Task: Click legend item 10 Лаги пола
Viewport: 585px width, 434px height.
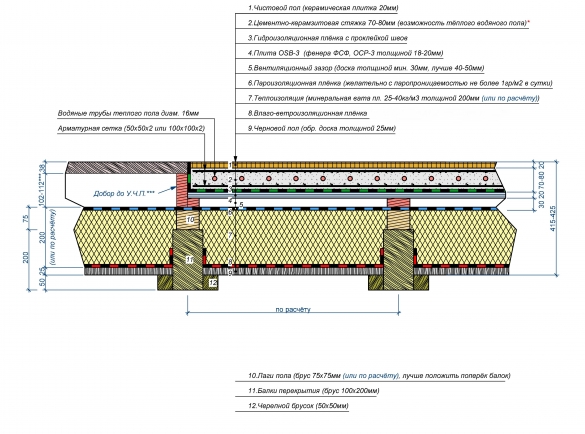Action: coord(379,376)
